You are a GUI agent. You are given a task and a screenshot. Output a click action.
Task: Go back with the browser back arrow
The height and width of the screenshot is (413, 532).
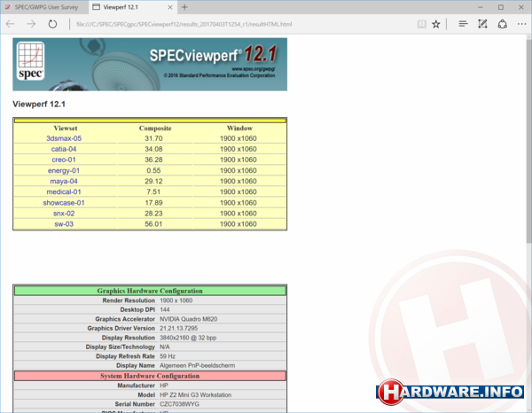tap(11, 24)
